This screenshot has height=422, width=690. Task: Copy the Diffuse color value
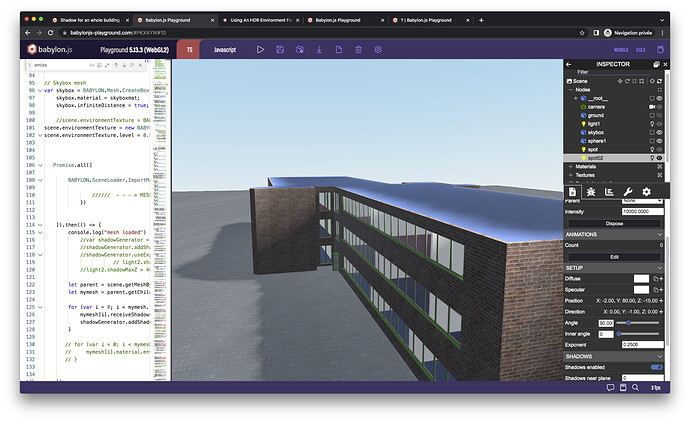pyautogui.click(x=656, y=279)
